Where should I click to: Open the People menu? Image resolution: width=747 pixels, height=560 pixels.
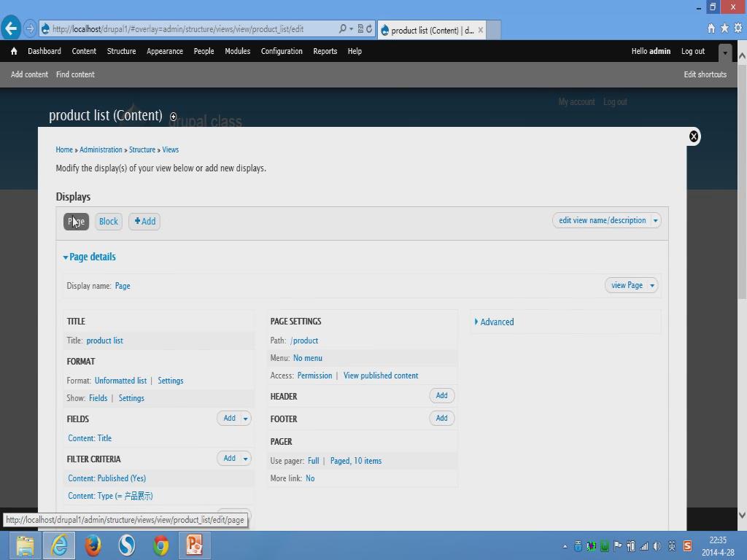click(204, 51)
